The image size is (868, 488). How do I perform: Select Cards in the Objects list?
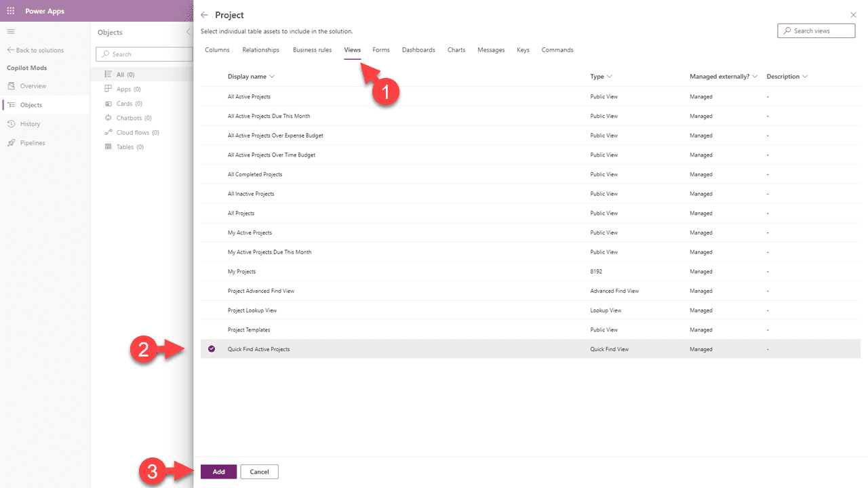click(126, 103)
